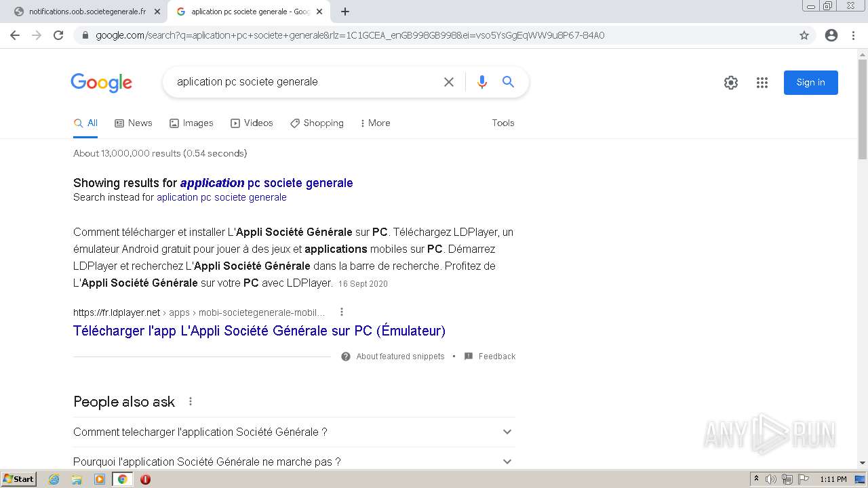Open Google quick settings gear

click(x=731, y=83)
